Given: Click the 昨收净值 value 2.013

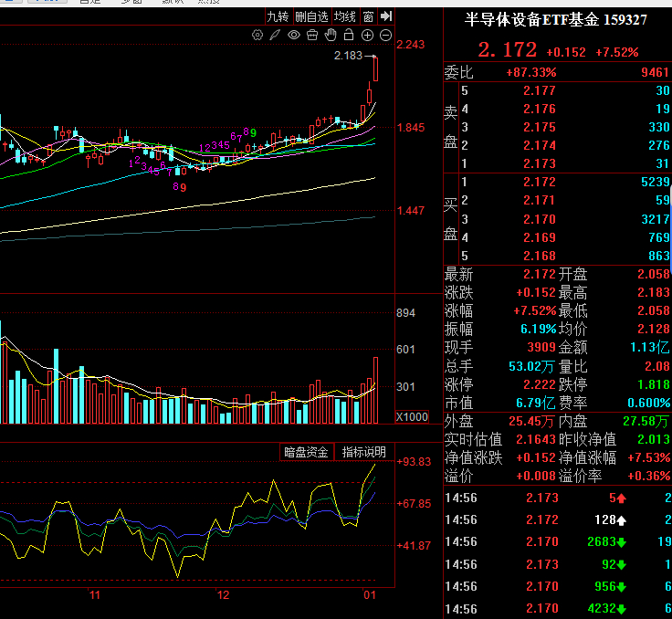Looking at the screenshot, I should tap(654, 439).
